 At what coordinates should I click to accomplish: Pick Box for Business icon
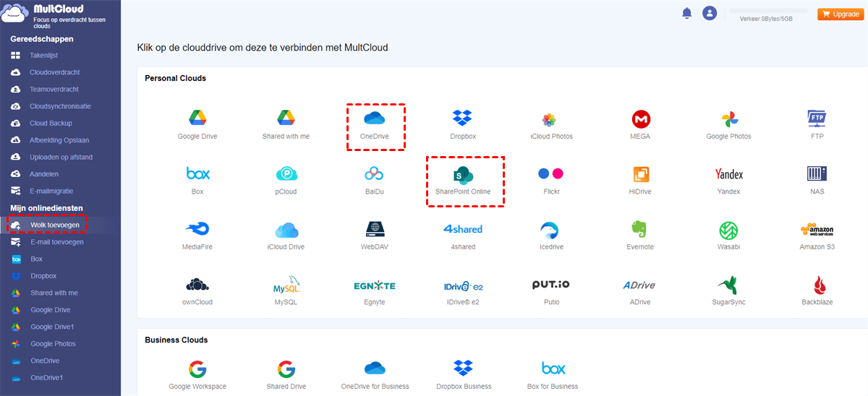[x=553, y=369]
